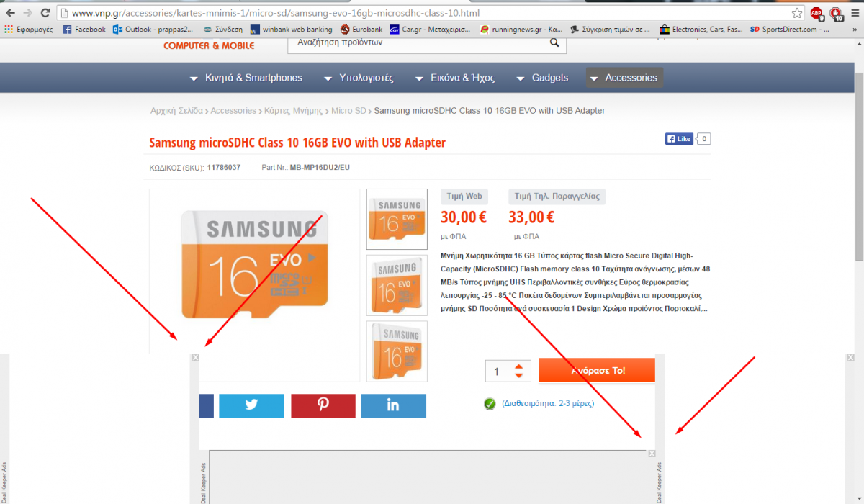The height and width of the screenshot is (504, 864).
Task: Click the SKU number 11786037
Action: pyautogui.click(x=224, y=167)
